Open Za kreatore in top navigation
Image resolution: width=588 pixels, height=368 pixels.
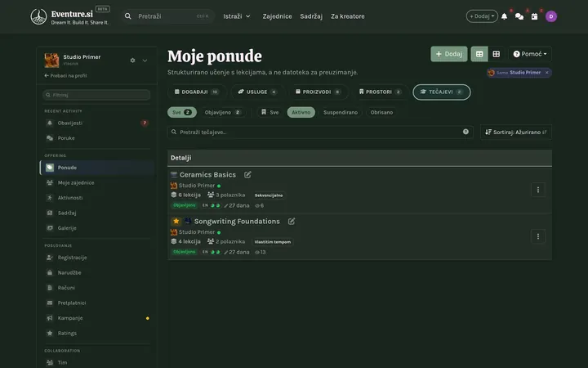coord(348,16)
